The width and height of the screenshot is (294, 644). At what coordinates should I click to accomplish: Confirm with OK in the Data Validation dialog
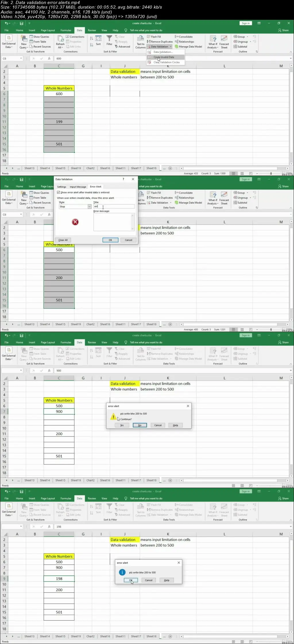point(110,240)
